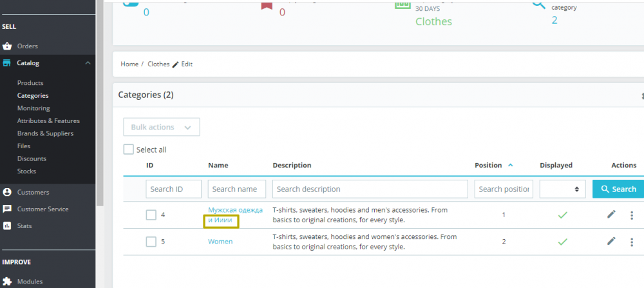Open Brands & Suppliers menu item

point(45,133)
